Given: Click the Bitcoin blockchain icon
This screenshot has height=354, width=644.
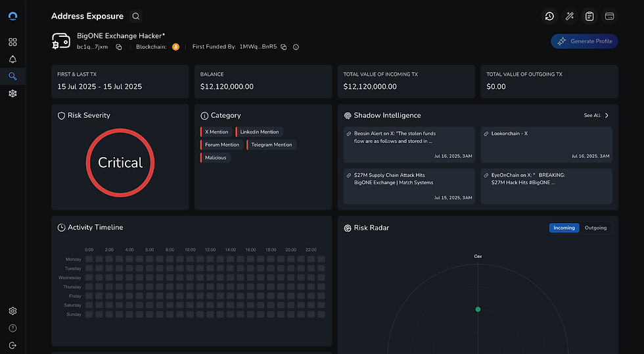Looking at the screenshot, I should (176, 47).
